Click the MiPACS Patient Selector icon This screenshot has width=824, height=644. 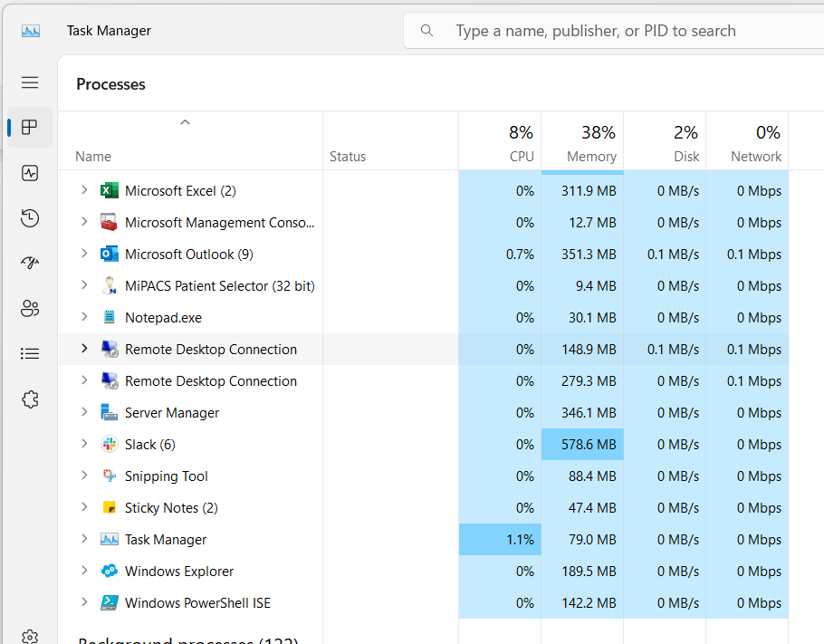[110, 285]
